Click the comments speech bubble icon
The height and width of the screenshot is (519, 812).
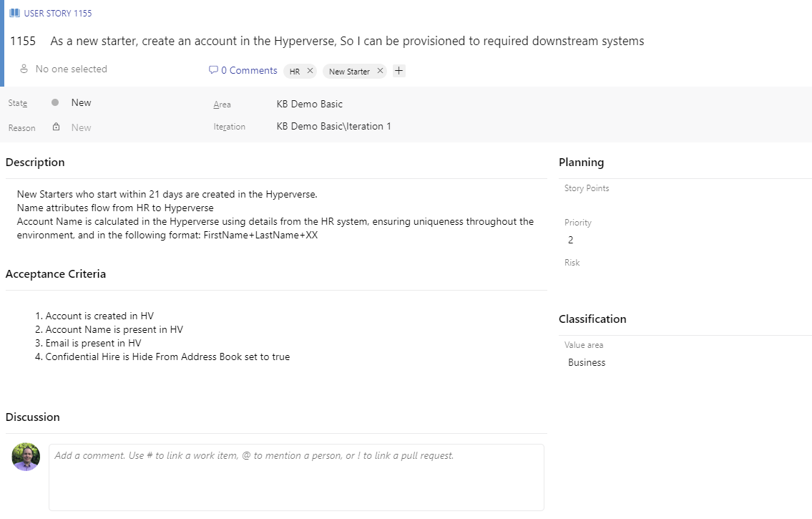[213, 70]
